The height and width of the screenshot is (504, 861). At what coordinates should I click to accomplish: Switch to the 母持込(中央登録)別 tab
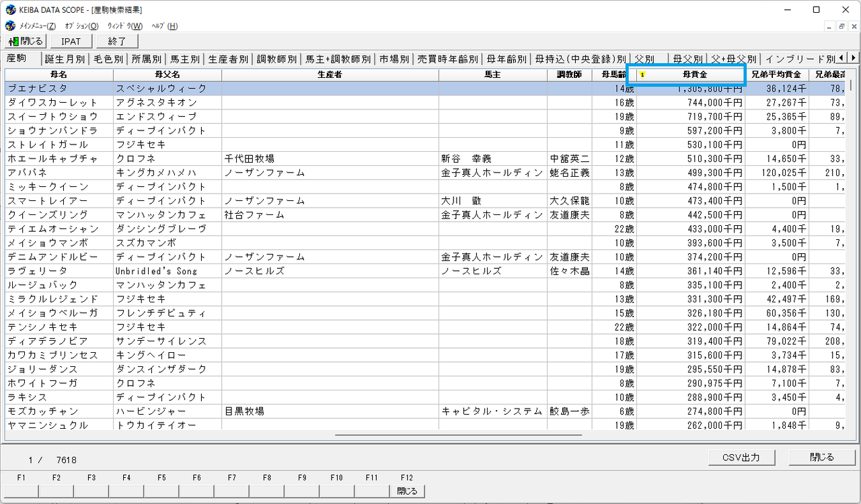(x=581, y=59)
